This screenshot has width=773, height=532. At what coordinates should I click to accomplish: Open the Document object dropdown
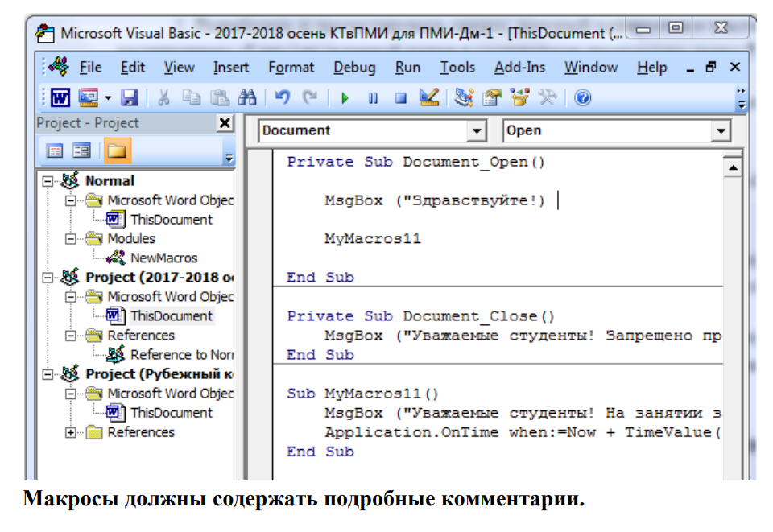(x=477, y=131)
